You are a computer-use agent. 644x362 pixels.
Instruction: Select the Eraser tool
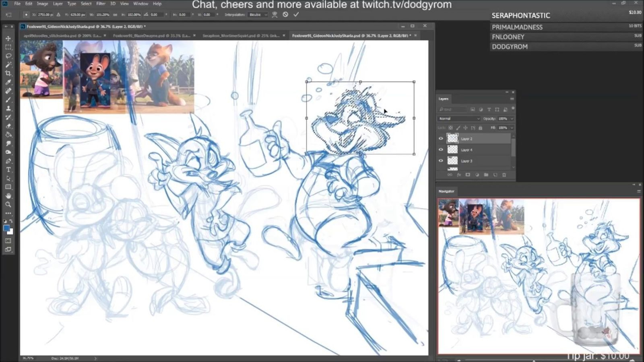click(8, 126)
